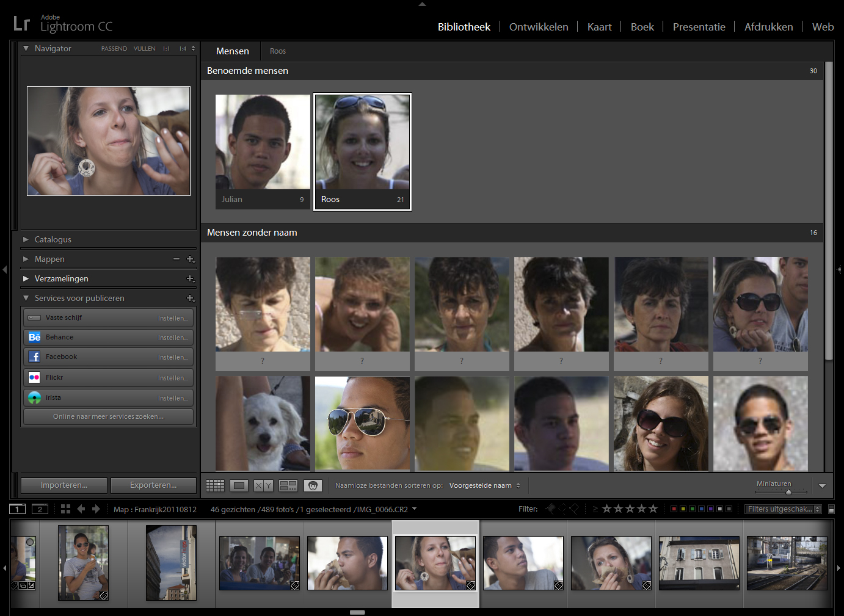This screenshot has width=844, height=616.
Task: Add a new collection with plus icon
Action: (190, 279)
